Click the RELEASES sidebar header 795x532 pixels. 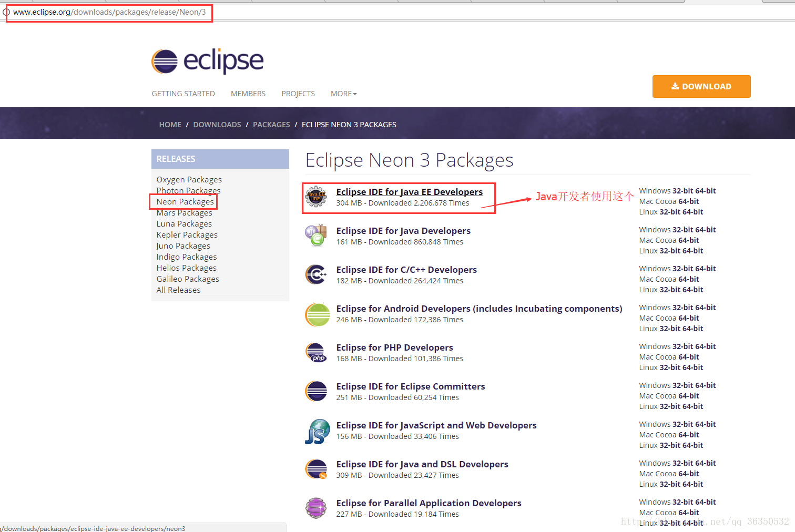(220, 159)
